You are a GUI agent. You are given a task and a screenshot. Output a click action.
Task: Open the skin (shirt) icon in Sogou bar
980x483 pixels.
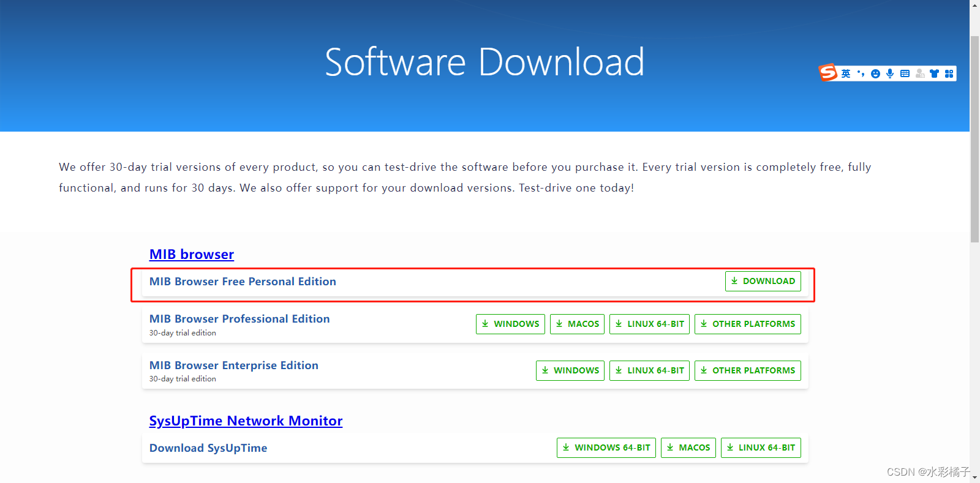click(934, 73)
